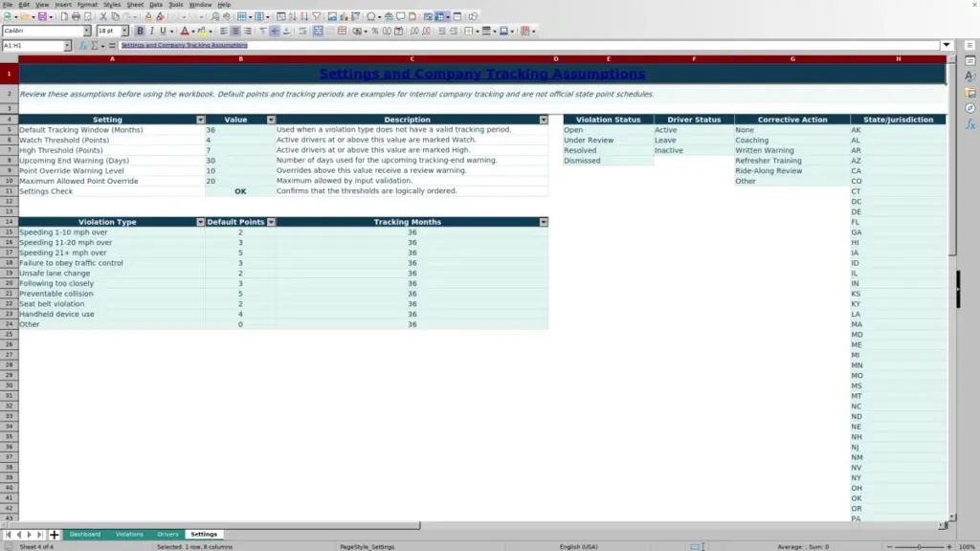This screenshot has width=980, height=551.
Task: Toggle Italic formatting
Action: click(151, 31)
